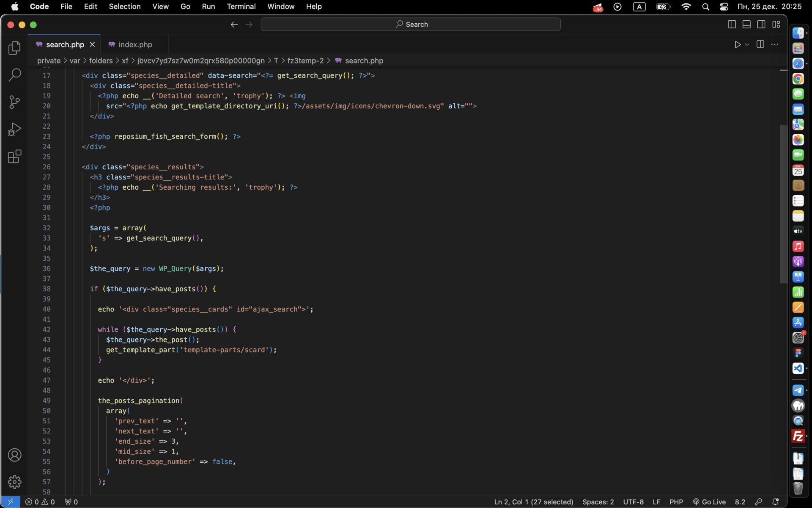The width and height of the screenshot is (812, 508).
Task: Click the editor vertical scrollbar thumb
Action: pos(783,204)
